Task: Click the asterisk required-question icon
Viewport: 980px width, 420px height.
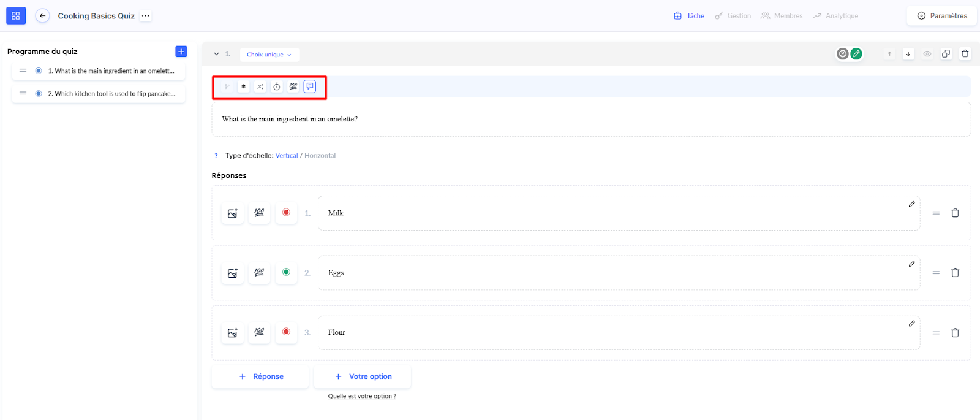Action: tap(243, 86)
